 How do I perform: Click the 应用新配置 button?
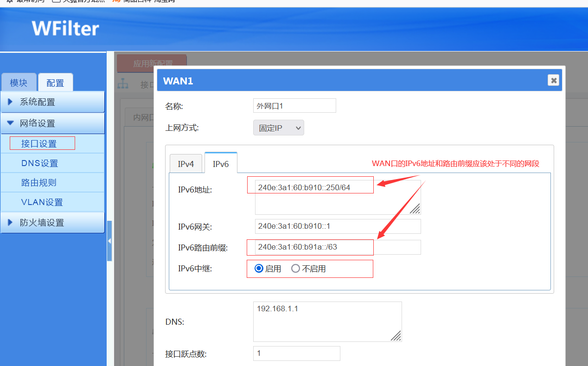[x=152, y=64]
